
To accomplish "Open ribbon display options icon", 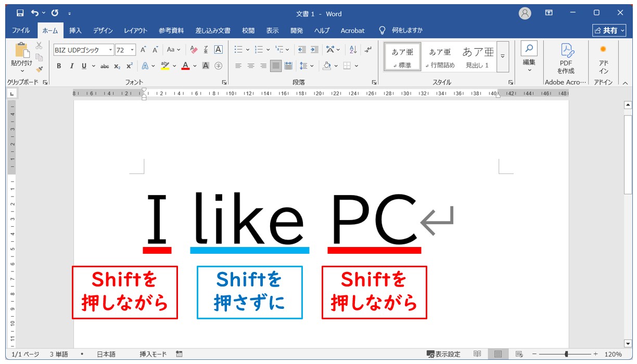I will pos(549,13).
